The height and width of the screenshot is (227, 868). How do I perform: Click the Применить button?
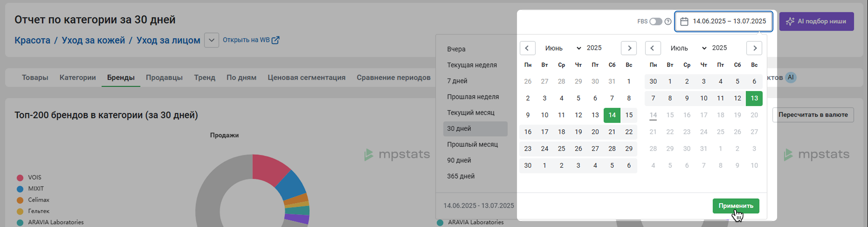click(x=736, y=206)
